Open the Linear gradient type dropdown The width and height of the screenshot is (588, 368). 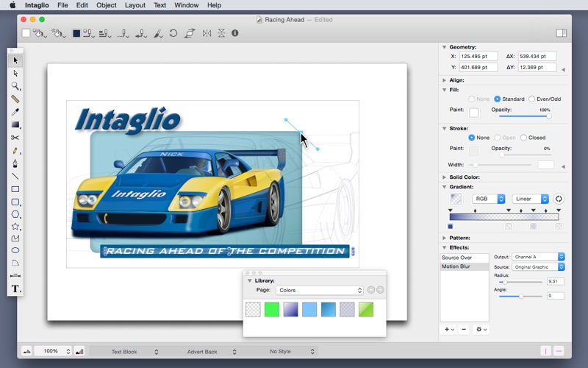[x=531, y=199]
